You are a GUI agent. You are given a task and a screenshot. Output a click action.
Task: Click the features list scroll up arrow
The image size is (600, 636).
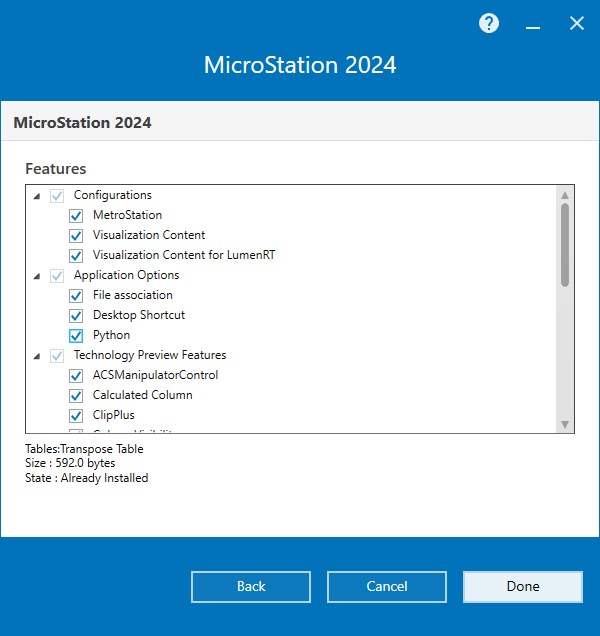565,195
